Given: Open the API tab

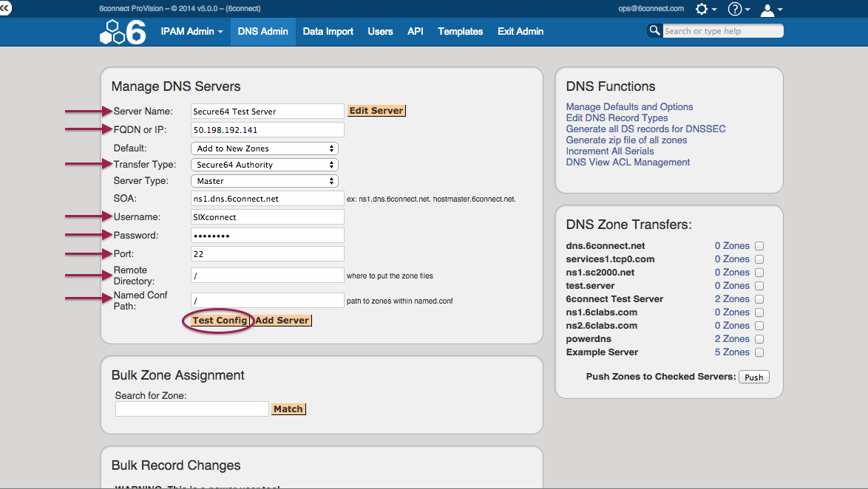Looking at the screenshot, I should coord(416,32).
